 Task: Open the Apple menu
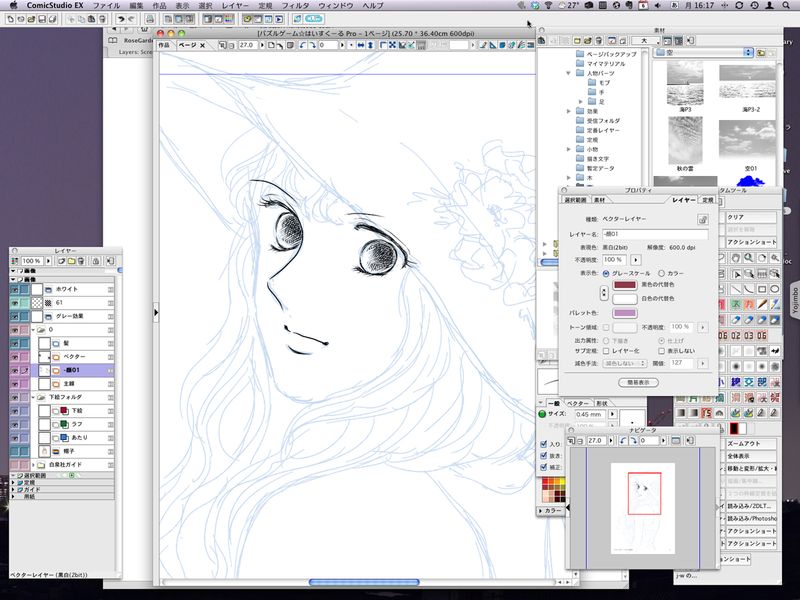[x=13, y=5]
